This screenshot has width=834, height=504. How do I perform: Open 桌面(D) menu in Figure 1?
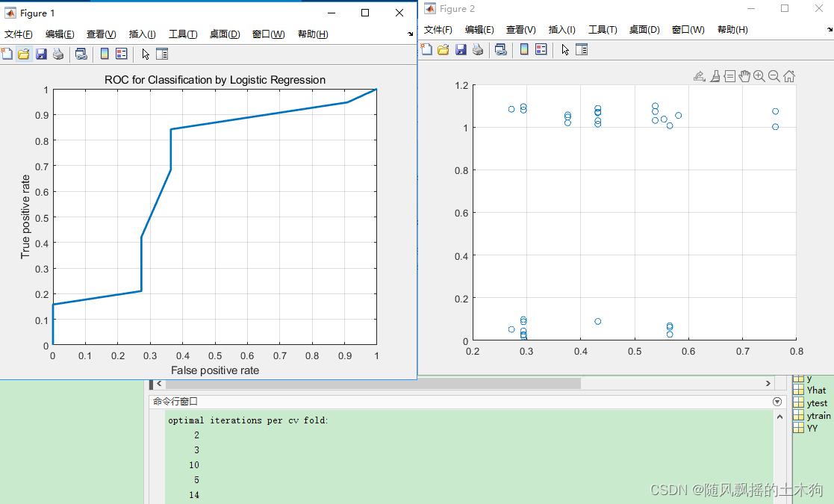point(225,34)
